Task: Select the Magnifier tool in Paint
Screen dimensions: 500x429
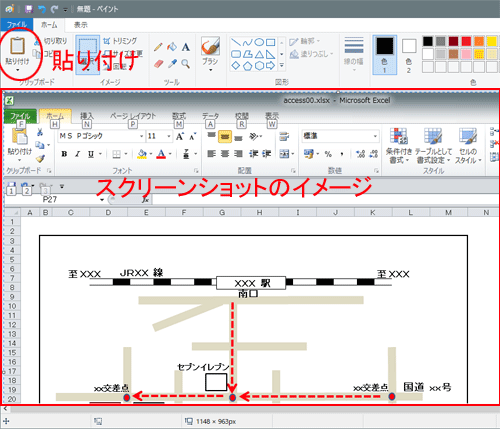Action: [x=186, y=63]
